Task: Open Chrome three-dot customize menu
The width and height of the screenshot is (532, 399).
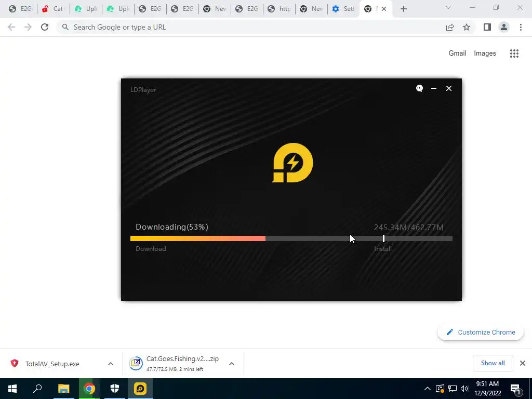Action: [521, 27]
